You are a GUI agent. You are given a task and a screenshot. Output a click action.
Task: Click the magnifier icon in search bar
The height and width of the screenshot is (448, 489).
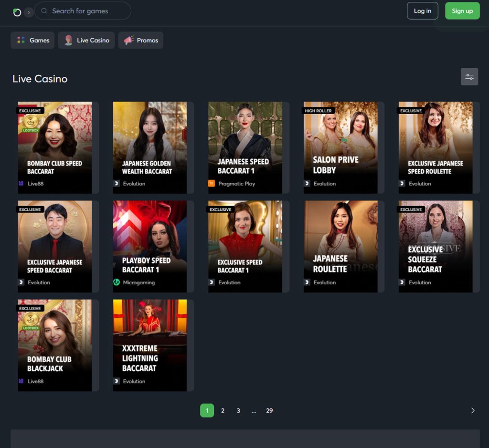tap(44, 11)
